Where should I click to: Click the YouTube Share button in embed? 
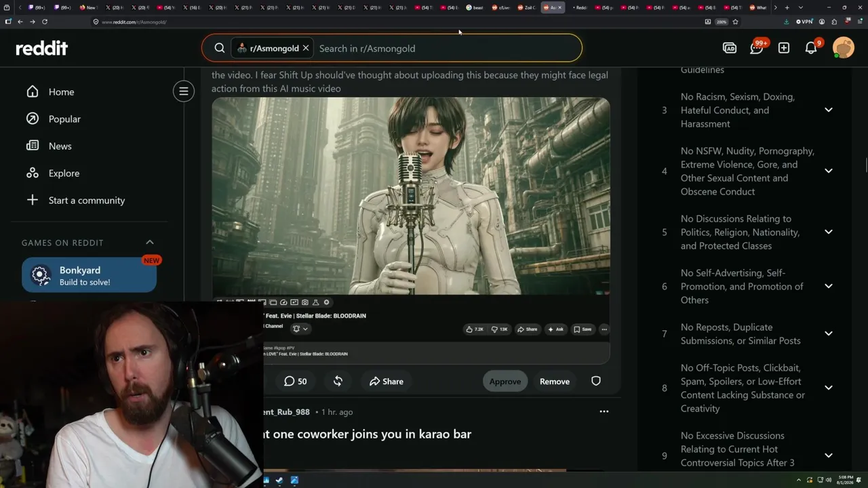tap(527, 329)
